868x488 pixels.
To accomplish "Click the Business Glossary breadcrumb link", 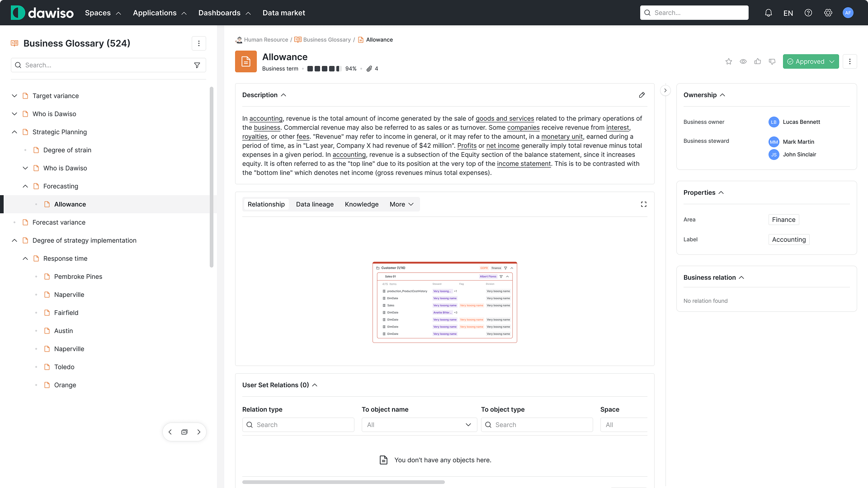I will coord(326,40).
